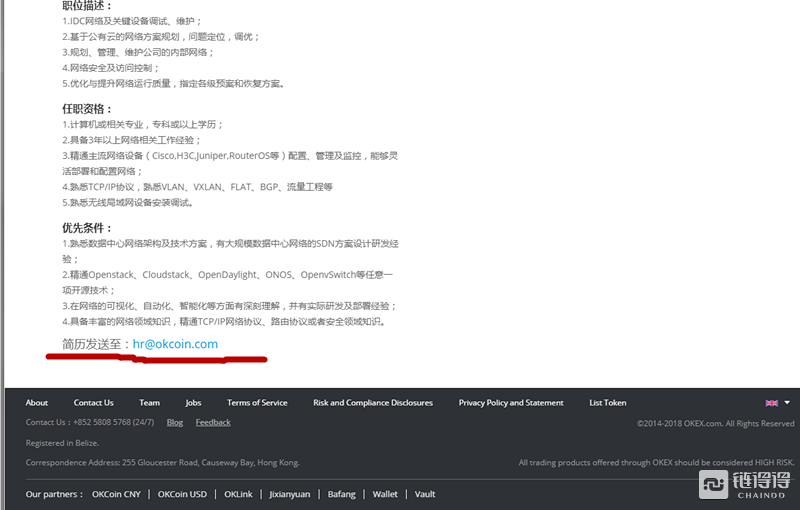Open Privacy Policy and Statement

coord(511,403)
